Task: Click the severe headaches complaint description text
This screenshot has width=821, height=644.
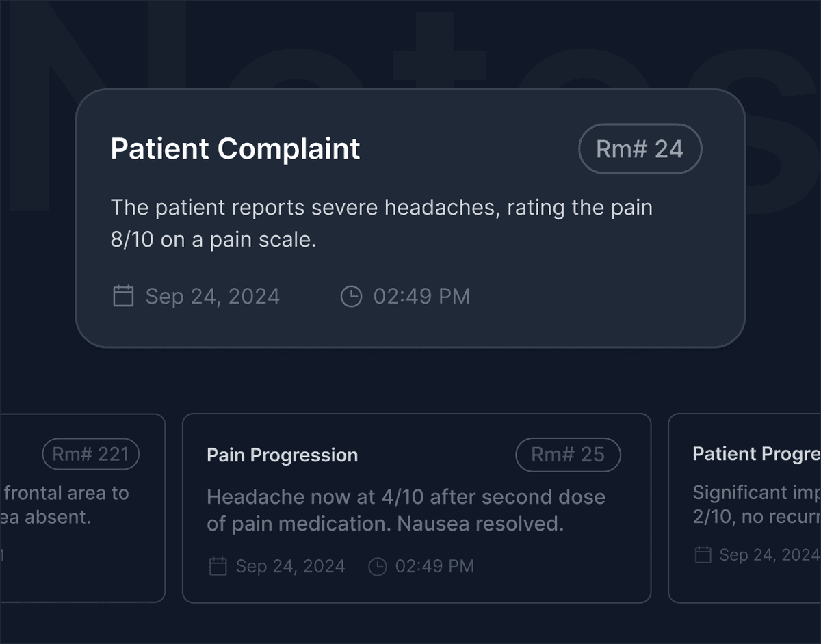Action: tap(381, 224)
